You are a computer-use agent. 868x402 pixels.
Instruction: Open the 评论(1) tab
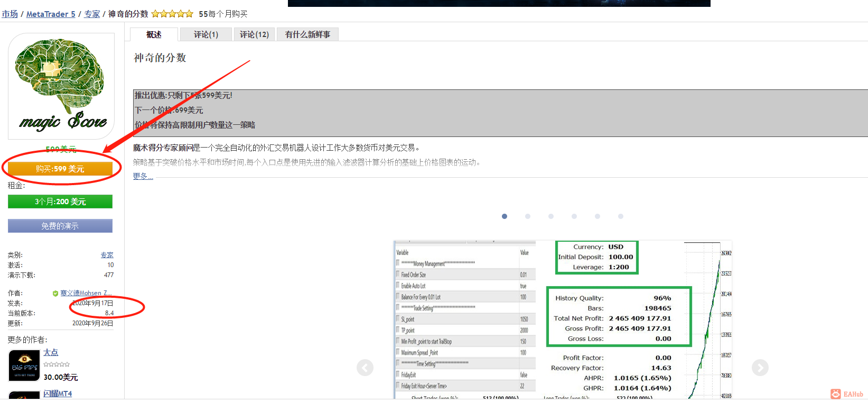pyautogui.click(x=206, y=34)
